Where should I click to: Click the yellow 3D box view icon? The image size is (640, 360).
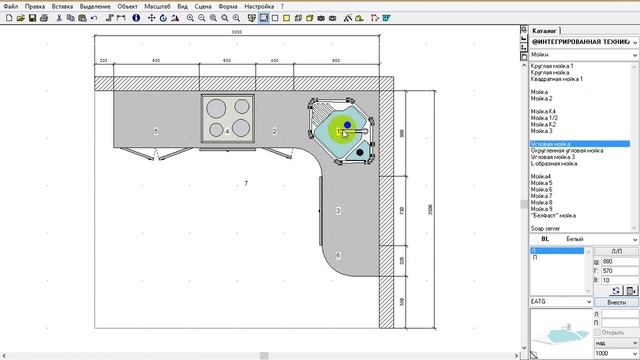coord(310,18)
